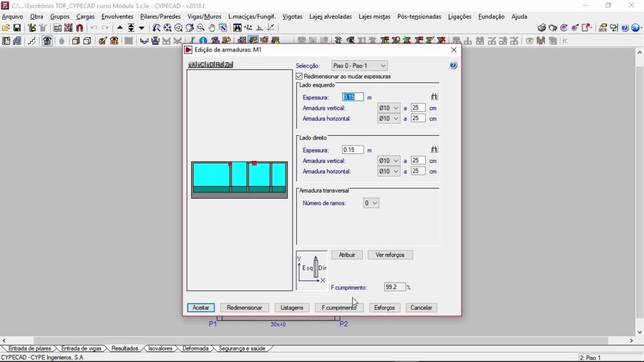The image size is (644, 362).
Task: Click the left side Espessura input field
Action: tap(352, 97)
